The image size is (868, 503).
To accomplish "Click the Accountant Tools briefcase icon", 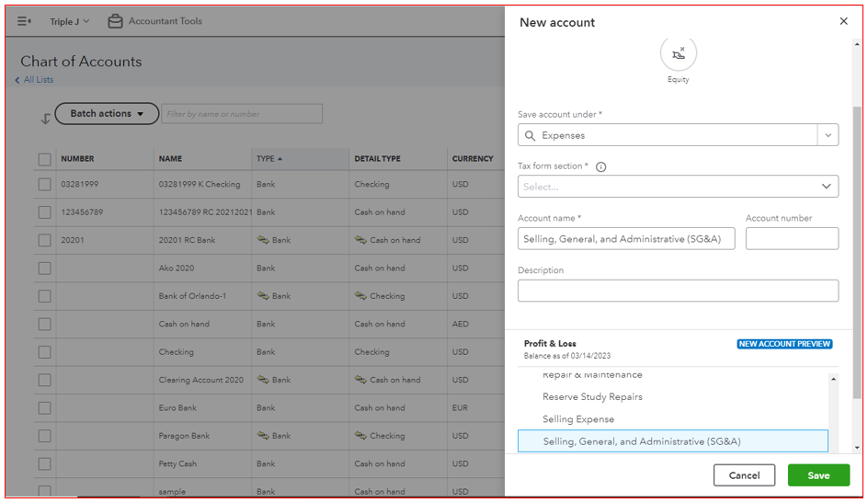I will pos(115,21).
